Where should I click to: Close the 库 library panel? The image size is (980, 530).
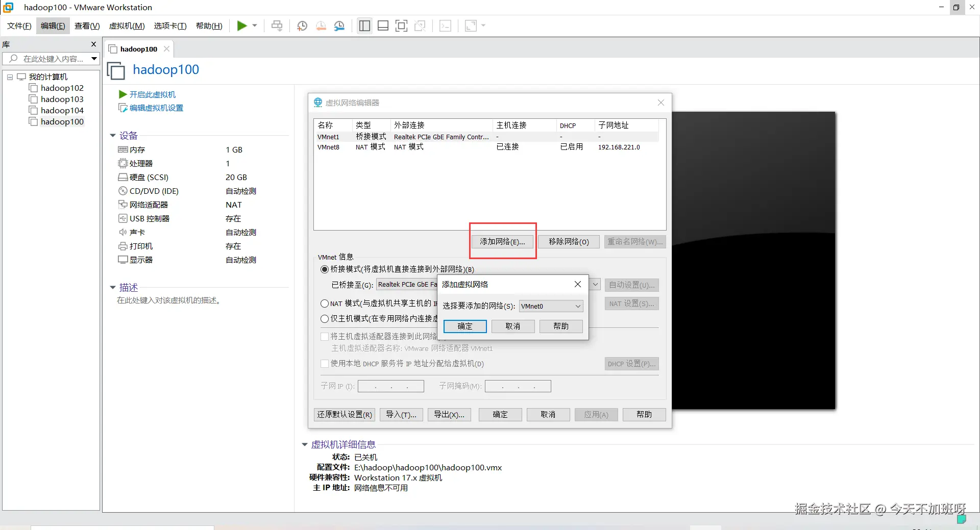point(93,44)
